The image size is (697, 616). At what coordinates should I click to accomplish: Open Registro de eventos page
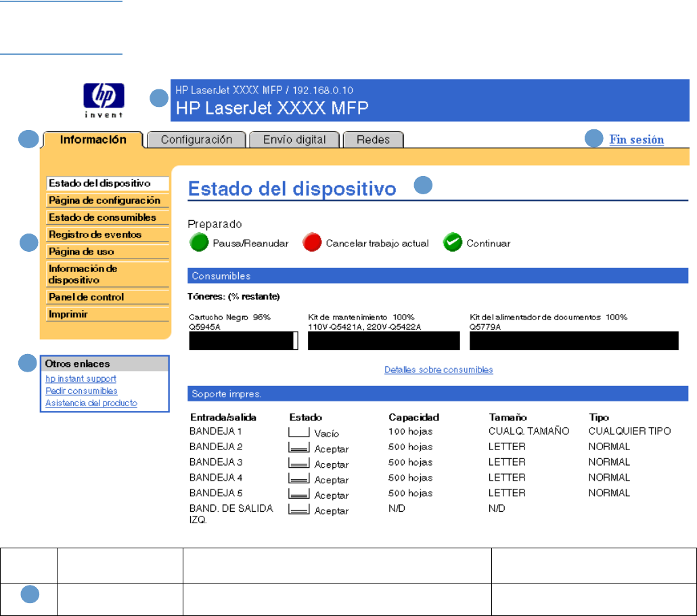pyautogui.click(x=108, y=234)
